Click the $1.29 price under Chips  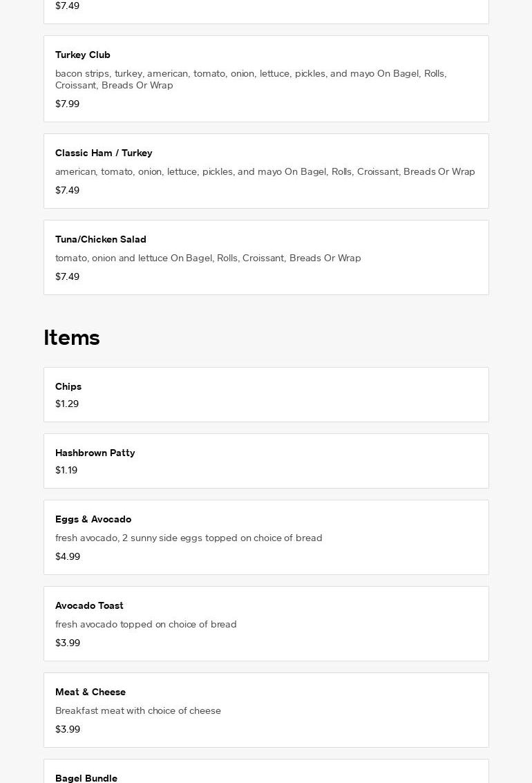pyautogui.click(x=67, y=404)
